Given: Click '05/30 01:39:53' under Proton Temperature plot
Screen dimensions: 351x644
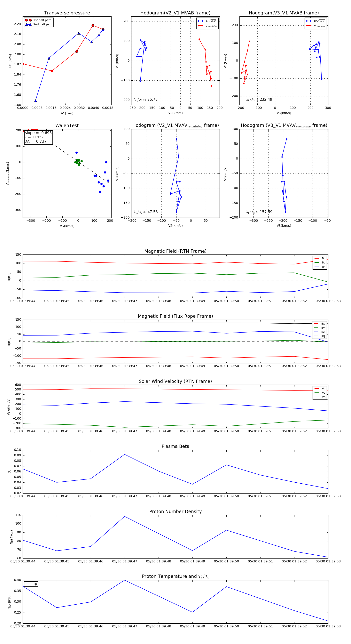Looking at the screenshot, I should 328,626.
